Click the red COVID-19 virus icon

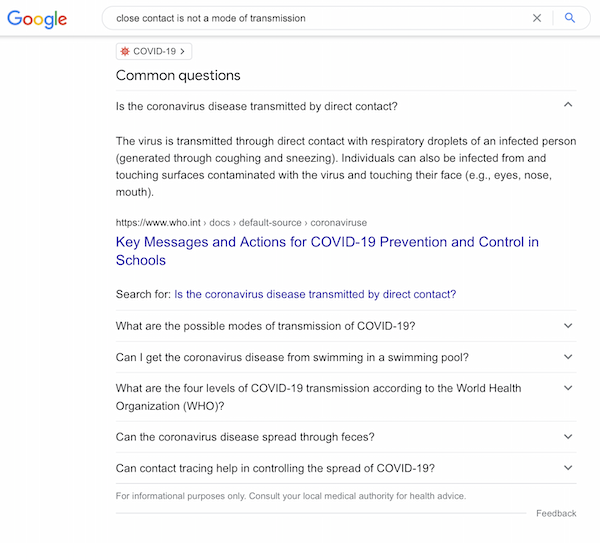coord(125,51)
